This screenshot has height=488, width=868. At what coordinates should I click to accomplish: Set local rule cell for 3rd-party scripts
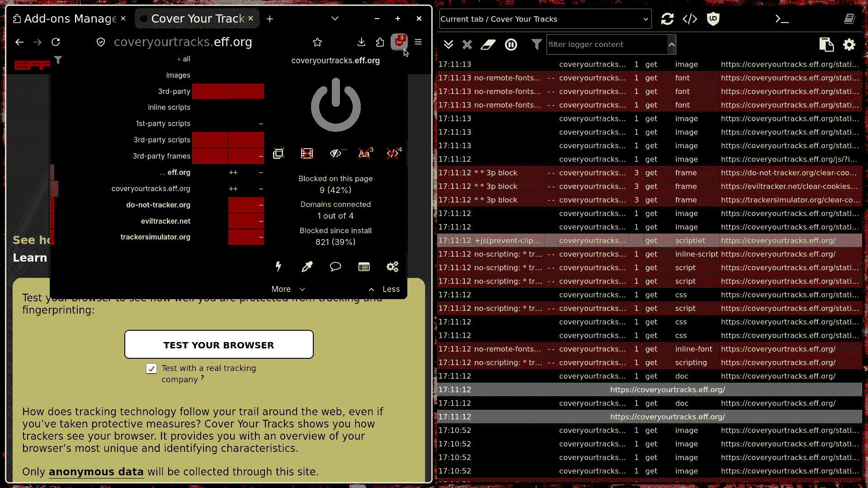click(246, 140)
